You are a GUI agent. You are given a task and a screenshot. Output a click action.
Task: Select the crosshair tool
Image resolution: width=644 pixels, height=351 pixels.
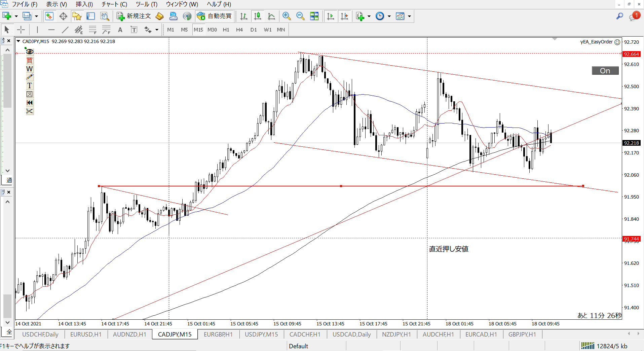21,30
